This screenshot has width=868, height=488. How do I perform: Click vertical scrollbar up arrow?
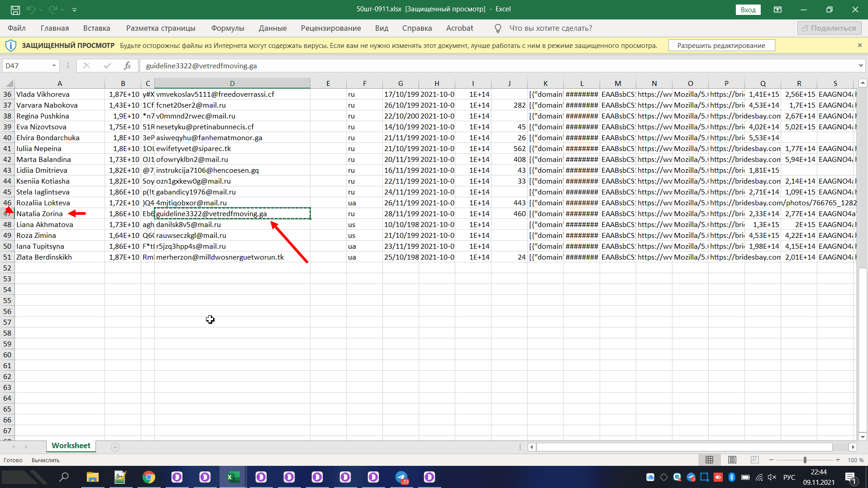(x=863, y=83)
